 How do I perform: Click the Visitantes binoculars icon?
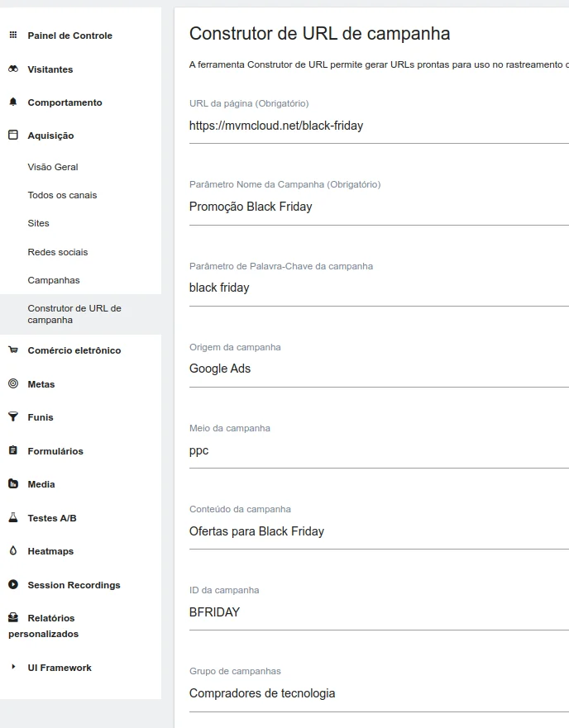coord(12,69)
